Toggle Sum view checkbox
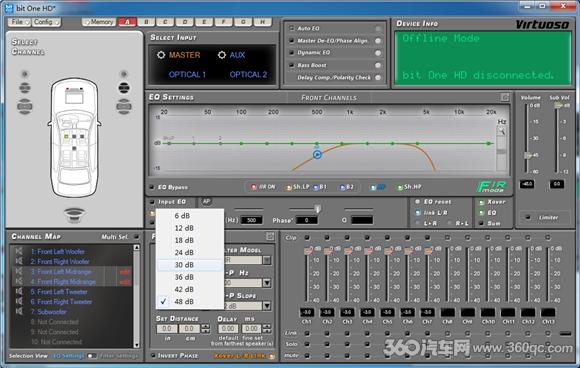The image size is (580, 368). [x=481, y=223]
